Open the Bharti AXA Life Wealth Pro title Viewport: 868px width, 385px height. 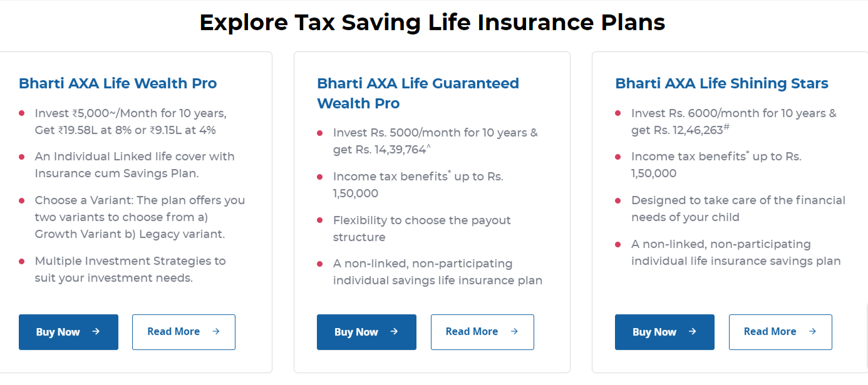click(118, 83)
